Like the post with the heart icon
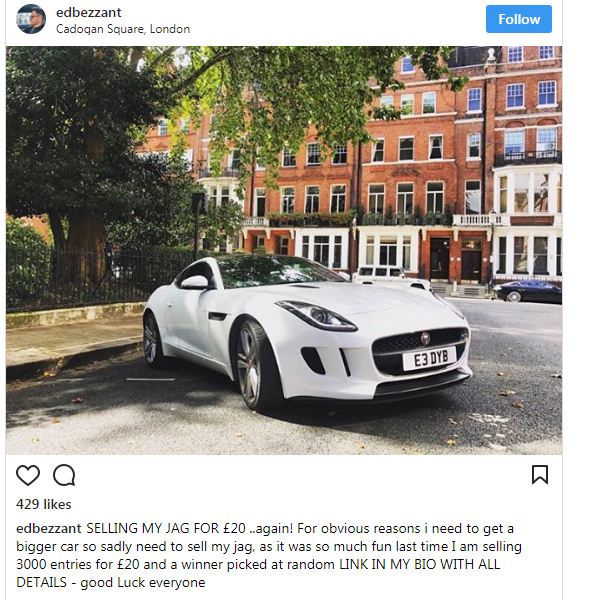Image resolution: width=614 pixels, height=600 pixels. tap(28, 475)
